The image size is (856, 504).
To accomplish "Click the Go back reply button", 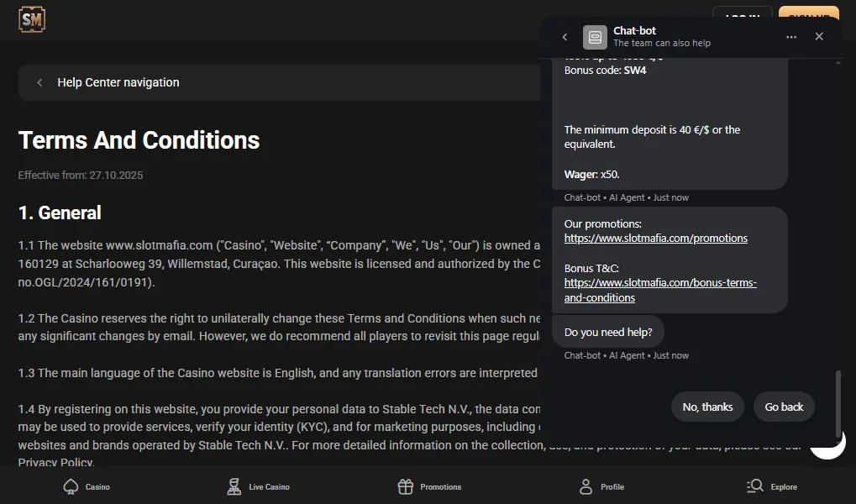I will pos(784,407).
